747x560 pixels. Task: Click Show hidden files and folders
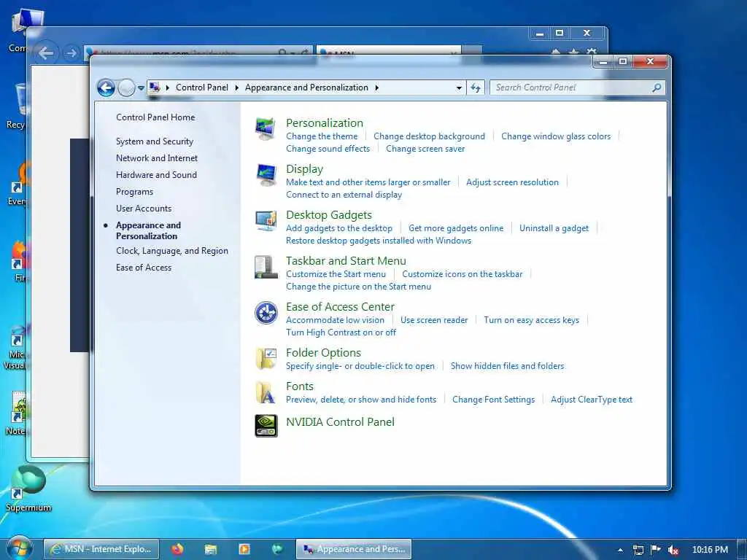(x=507, y=366)
